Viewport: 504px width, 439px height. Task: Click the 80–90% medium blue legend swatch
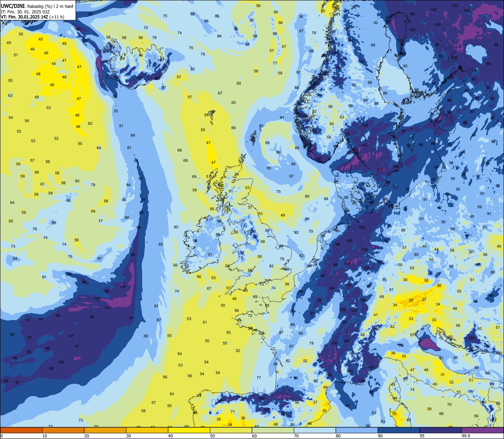[x=357, y=430]
